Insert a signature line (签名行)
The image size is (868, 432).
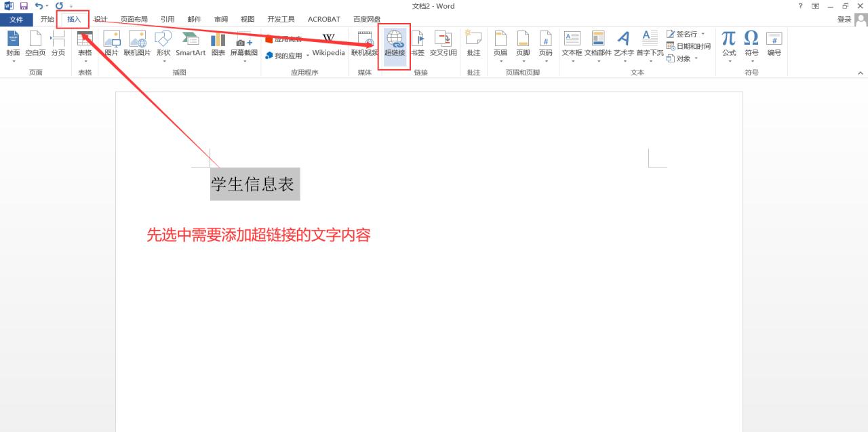pos(686,34)
